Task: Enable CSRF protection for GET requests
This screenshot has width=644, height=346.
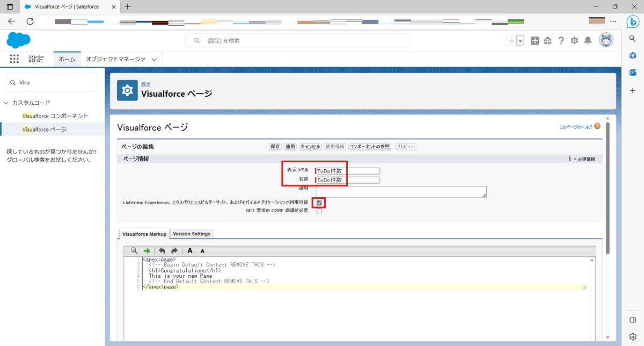Action: [319, 211]
